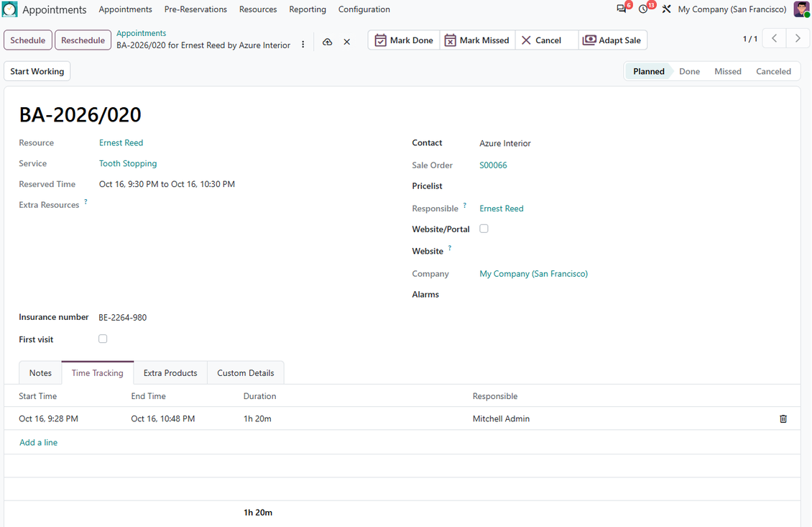Discard changes with the X icon
This screenshot has width=812, height=527.
[x=347, y=42]
